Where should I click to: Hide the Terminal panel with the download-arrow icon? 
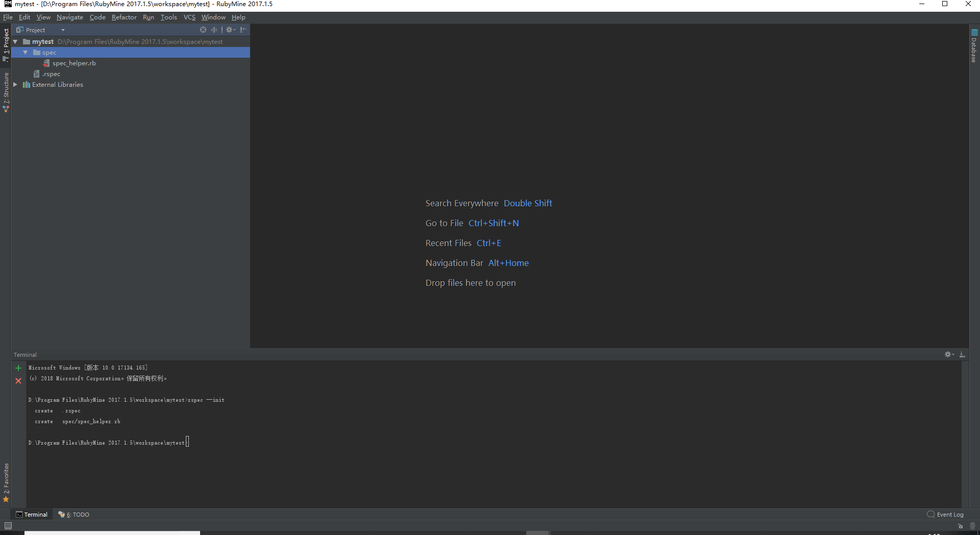tap(962, 354)
